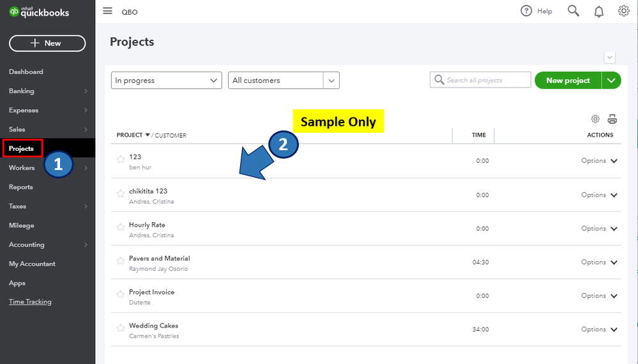Image resolution: width=638 pixels, height=364 pixels.
Task: Open the notifications bell
Action: tap(599, 11)
